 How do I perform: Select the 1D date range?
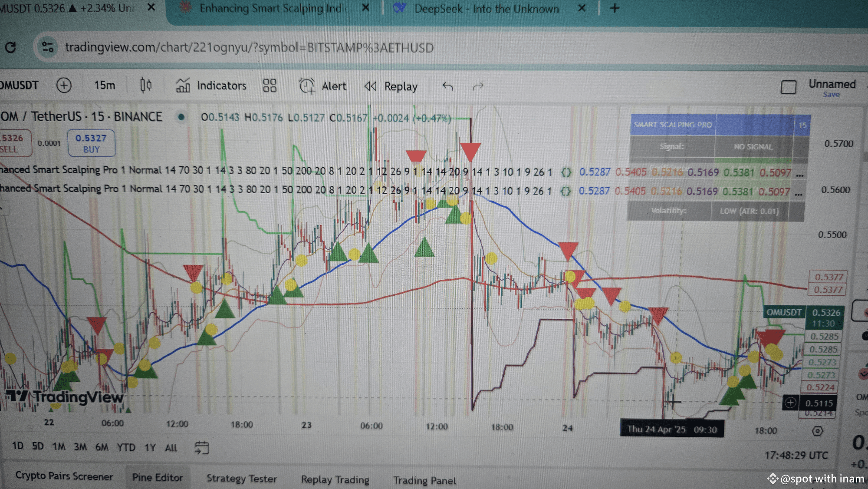[18, 446]
